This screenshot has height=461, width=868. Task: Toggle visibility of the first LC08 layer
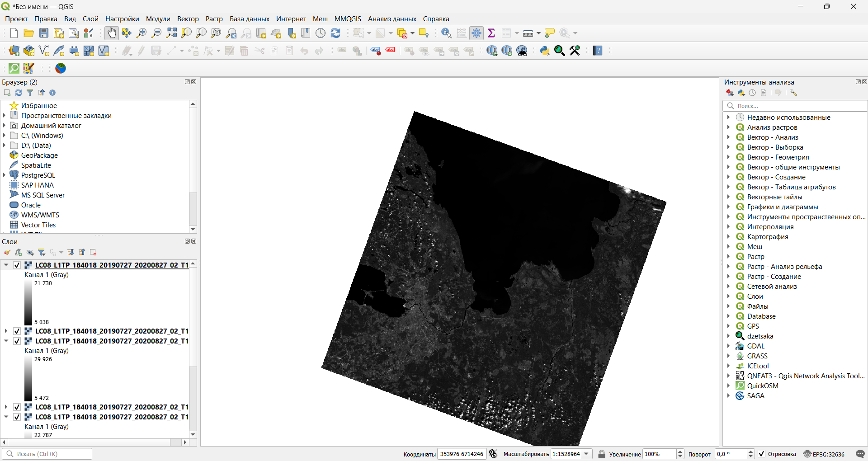pos(17,265)
